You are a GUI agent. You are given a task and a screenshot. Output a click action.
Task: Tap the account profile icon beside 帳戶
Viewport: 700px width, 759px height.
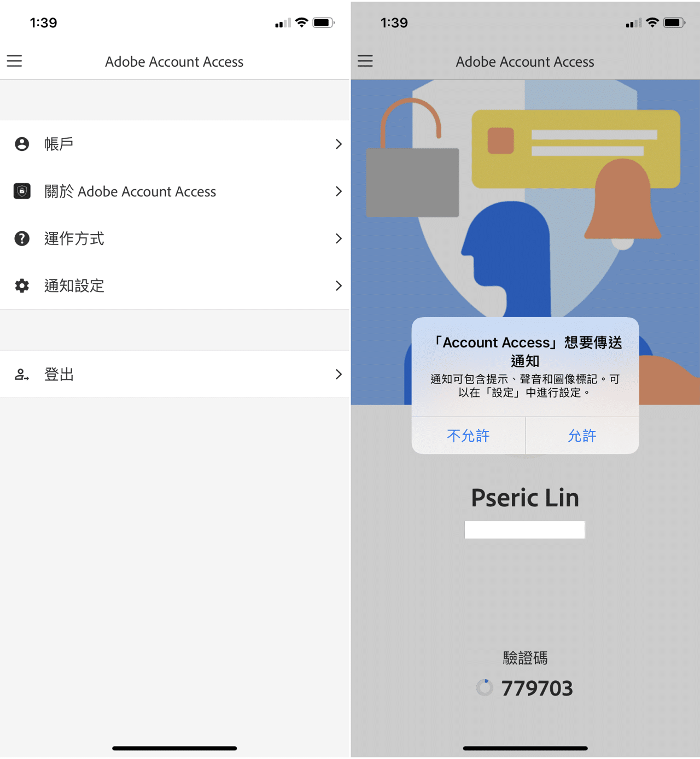click(x=21, y=144)
